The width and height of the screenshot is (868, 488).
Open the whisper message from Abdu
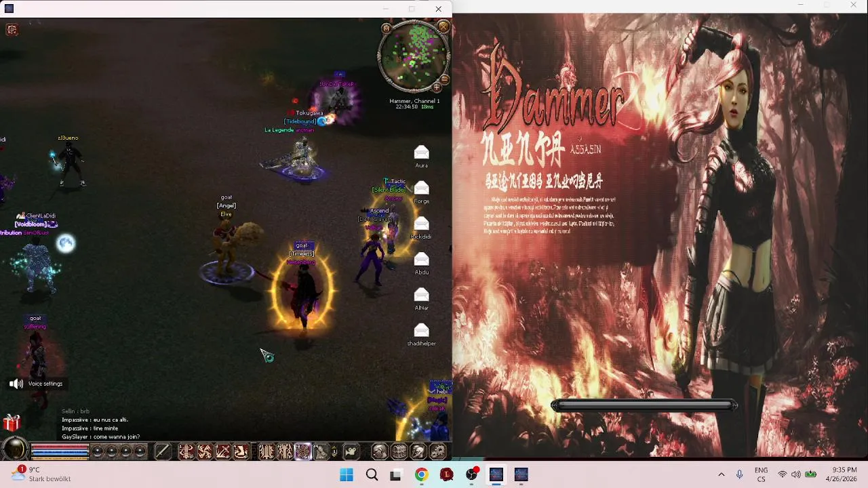tap(421, 259)
